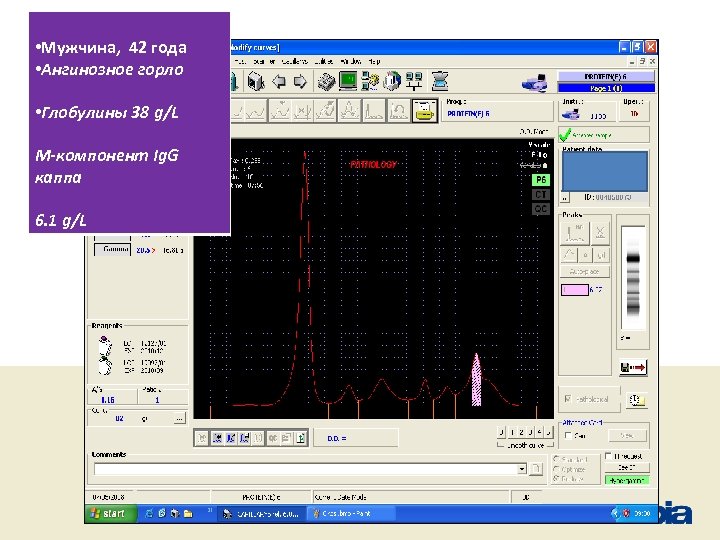Enable the checkbox in Albumin Coef group
The height and width of the screenshot is (540, 720).
click(x=569, y=435)
